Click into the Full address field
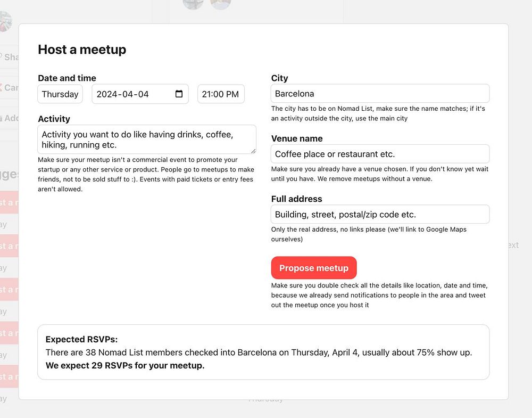 click(x=380, y=215)
